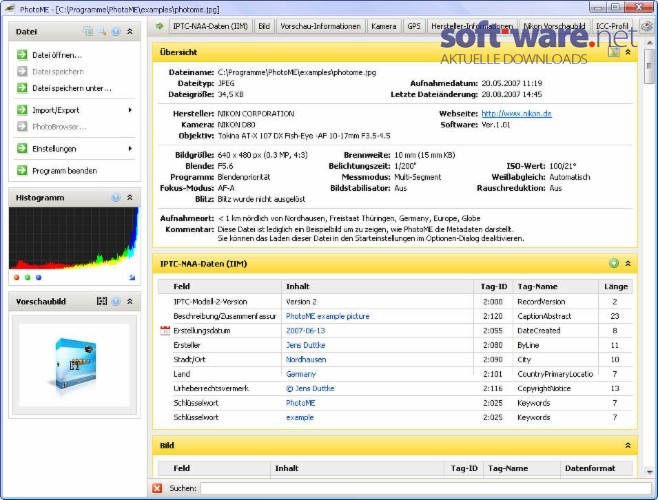This screenshot has height=500, width=658.
Task: Click the grey arrow beside Datei speichern
Action: (22, 71)
